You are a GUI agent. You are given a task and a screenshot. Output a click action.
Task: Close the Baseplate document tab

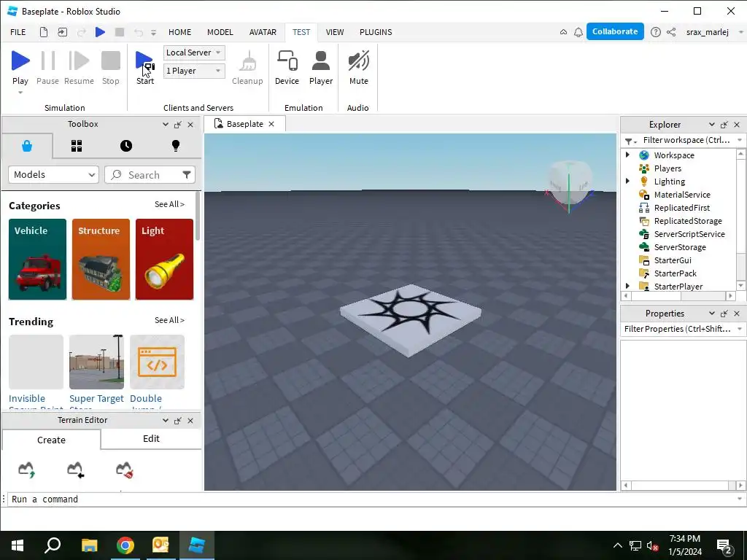(271, 124)
